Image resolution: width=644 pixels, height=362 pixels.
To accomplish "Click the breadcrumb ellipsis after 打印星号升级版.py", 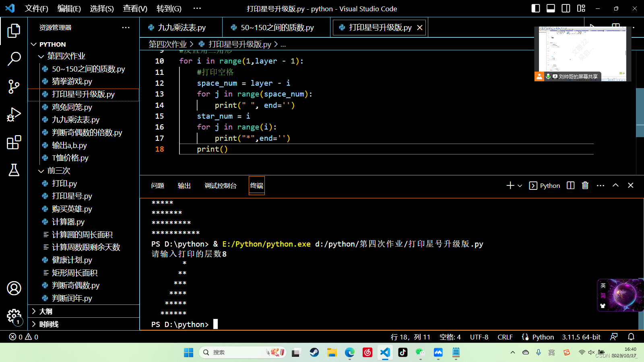I will click(283, 44).
